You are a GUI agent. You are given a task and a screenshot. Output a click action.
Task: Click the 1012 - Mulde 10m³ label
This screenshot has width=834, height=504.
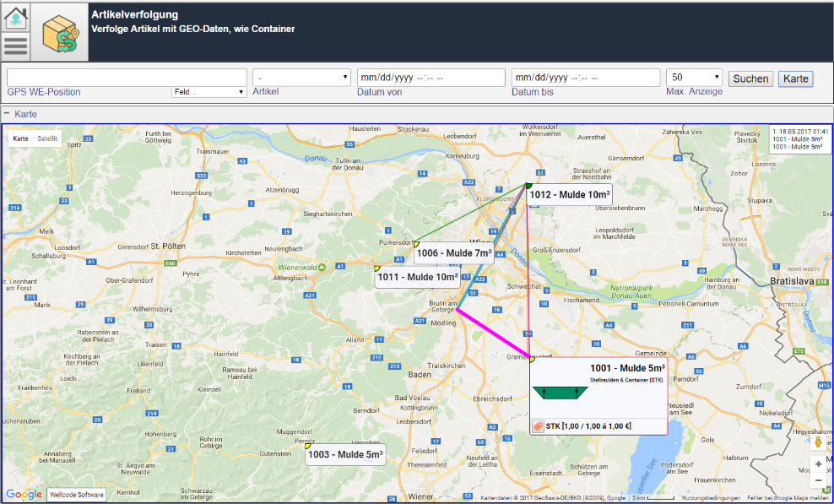pyautogui.click(x=569, y=195)
